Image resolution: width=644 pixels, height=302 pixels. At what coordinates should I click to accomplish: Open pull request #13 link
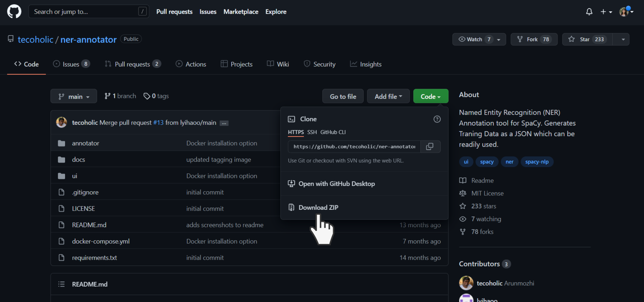click(x=158, y=123)
